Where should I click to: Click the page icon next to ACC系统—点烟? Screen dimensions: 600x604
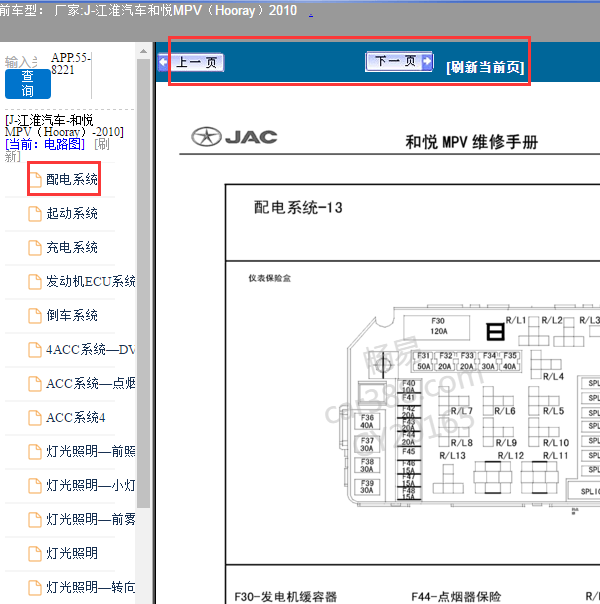point(35,384)
